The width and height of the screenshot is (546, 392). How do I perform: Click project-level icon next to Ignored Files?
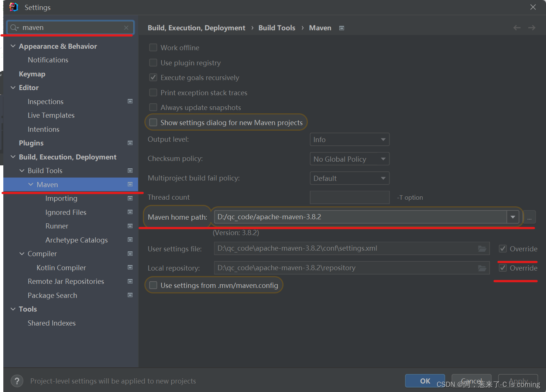130,212
